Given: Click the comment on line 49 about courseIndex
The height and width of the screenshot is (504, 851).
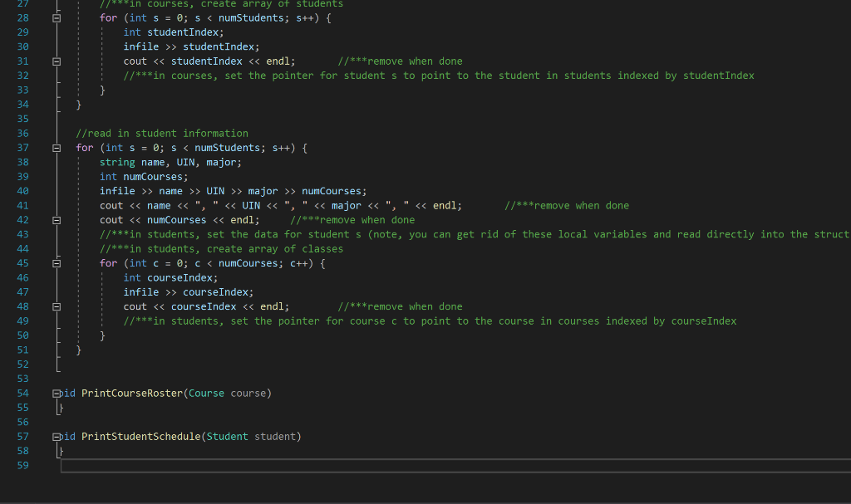Looking at the screenshot, I should click(x=430, y=321).
